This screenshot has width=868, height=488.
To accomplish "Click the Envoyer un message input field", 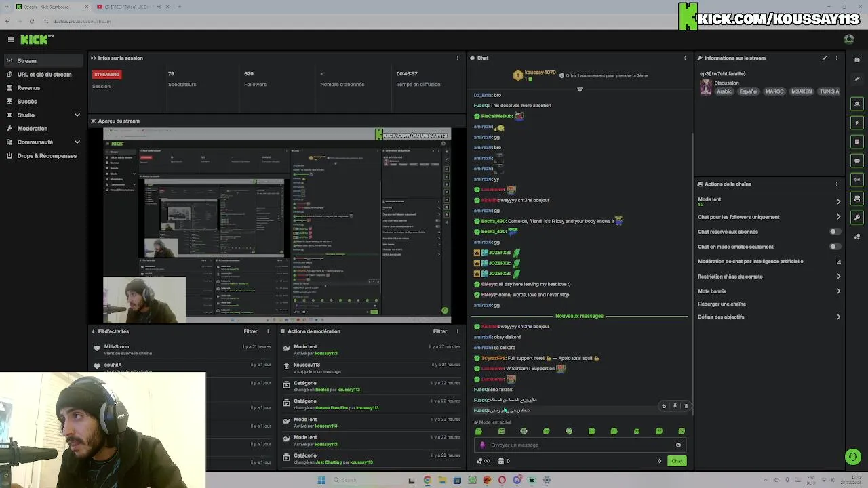I will click(580, 445).
